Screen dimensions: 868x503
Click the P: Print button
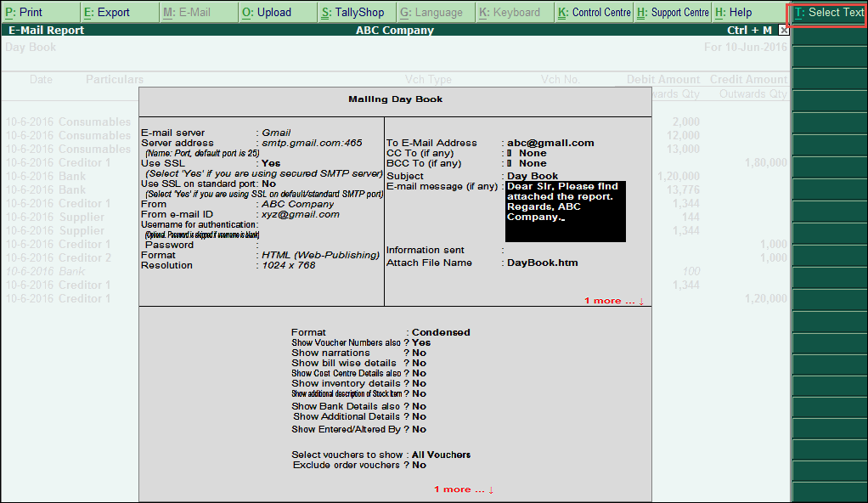(x=41, y=12)
